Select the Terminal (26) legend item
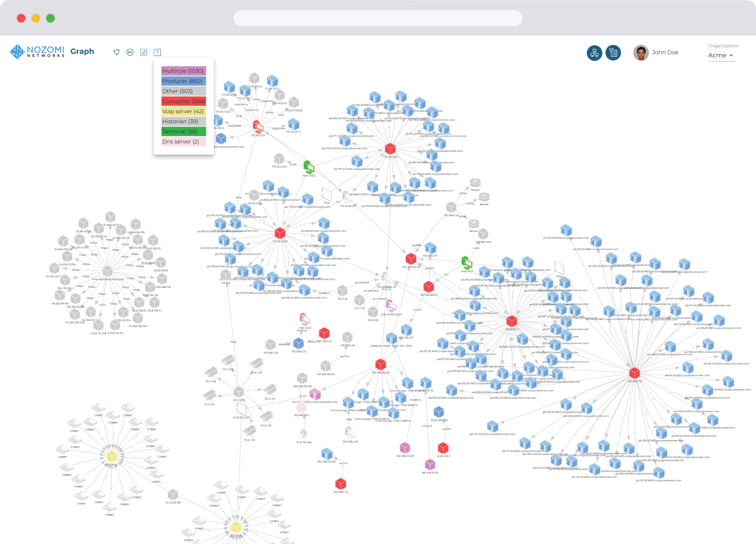 point(183,131)
